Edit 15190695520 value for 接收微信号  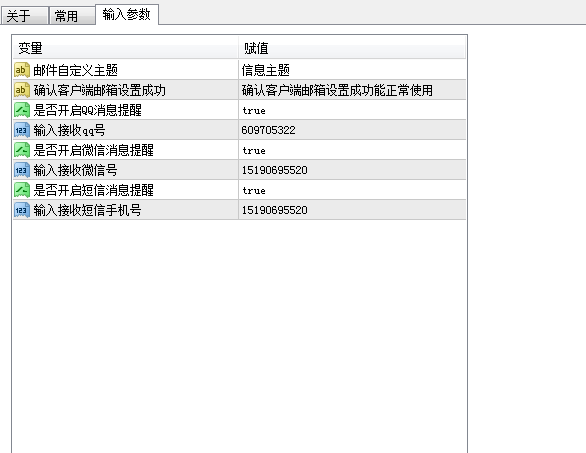point(352,170)
